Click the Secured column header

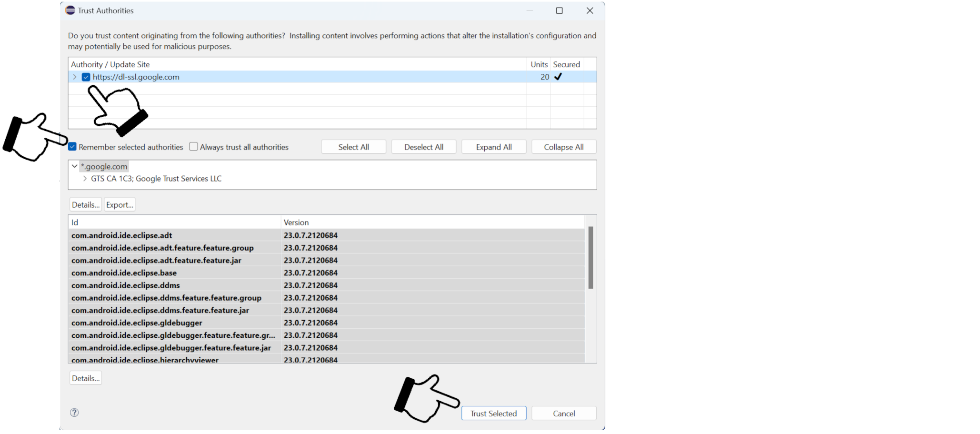pos(567,64)
